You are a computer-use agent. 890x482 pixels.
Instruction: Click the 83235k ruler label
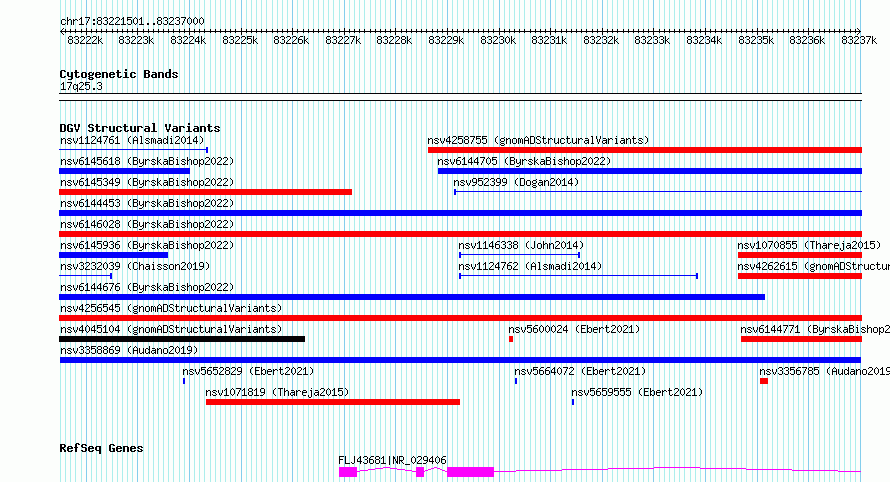pyautogui.click(x=756, y=40)
